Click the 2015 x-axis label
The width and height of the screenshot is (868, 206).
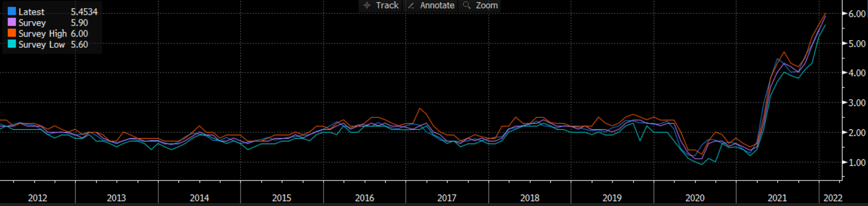coord(282,198)
